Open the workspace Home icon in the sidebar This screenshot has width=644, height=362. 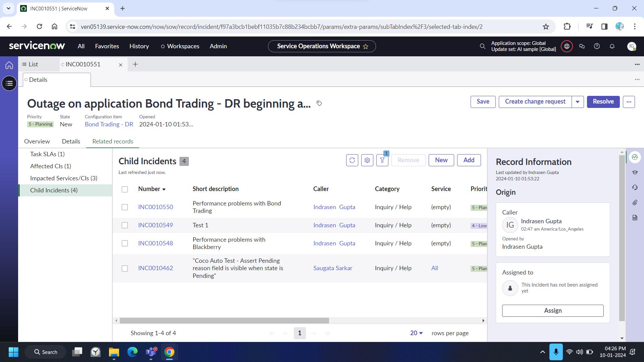click(9, 65)
